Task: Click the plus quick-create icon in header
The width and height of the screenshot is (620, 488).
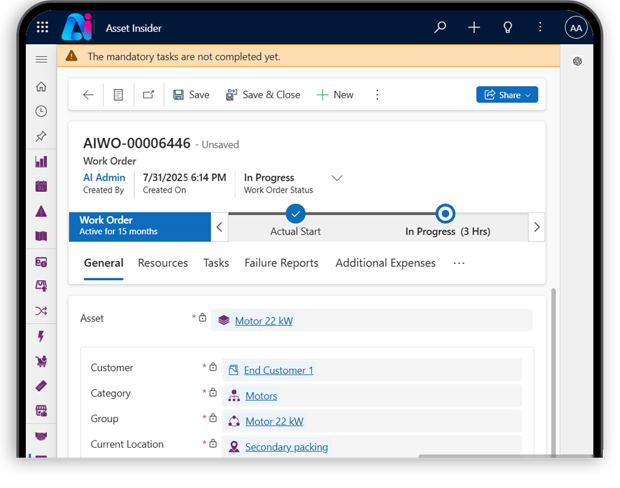Action: [474, 27]
